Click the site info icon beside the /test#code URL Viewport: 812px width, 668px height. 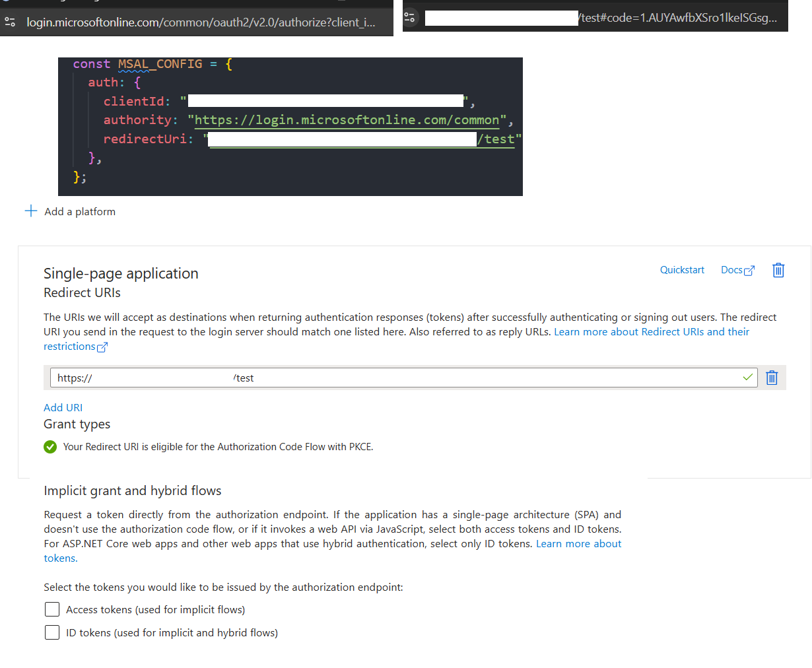pyautogui.click(x=410, y=17)
